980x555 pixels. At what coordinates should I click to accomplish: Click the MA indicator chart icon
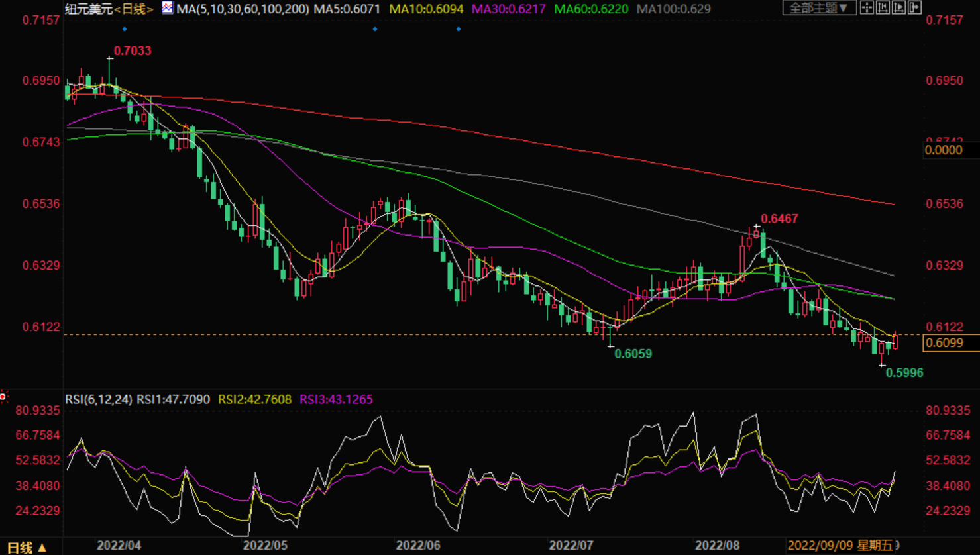168,8
